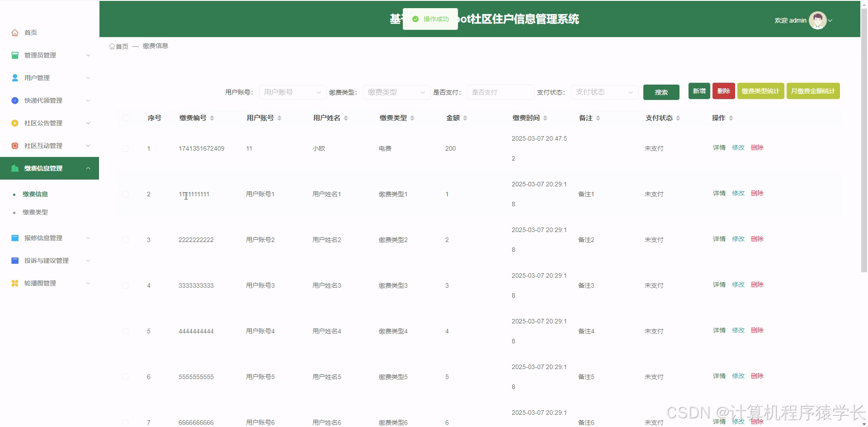Switch to 缴费类型 in the submenu
Viewport: 868px width, 427px height.
click(35, 212)
